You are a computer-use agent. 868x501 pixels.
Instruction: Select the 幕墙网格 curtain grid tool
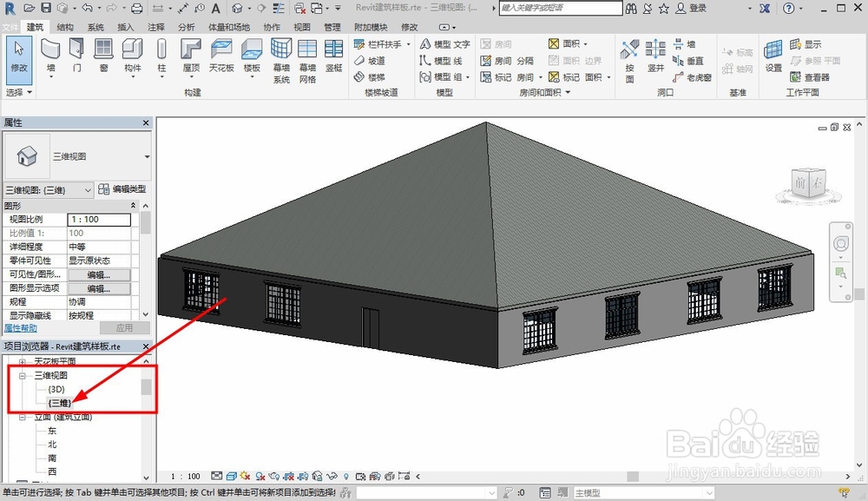(307, 61)
